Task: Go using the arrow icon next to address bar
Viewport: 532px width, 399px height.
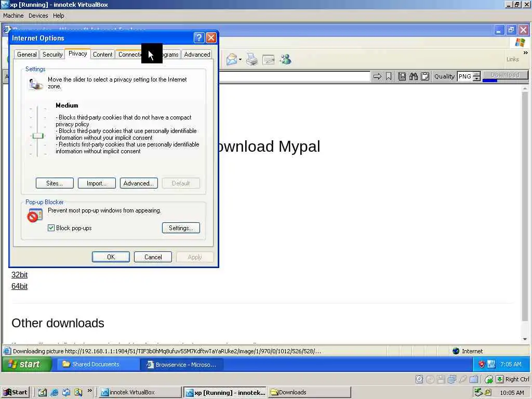Action: coord(377,76)
